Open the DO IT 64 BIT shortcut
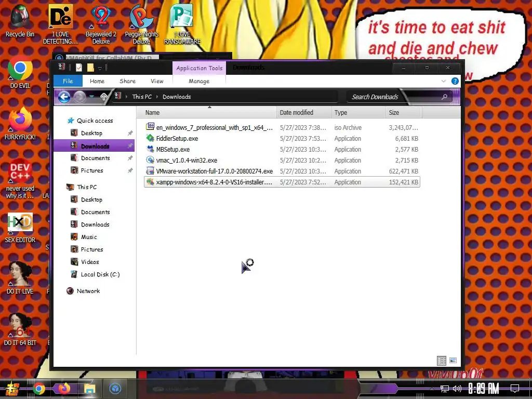The image size is (532, 399). pos(20,329)
